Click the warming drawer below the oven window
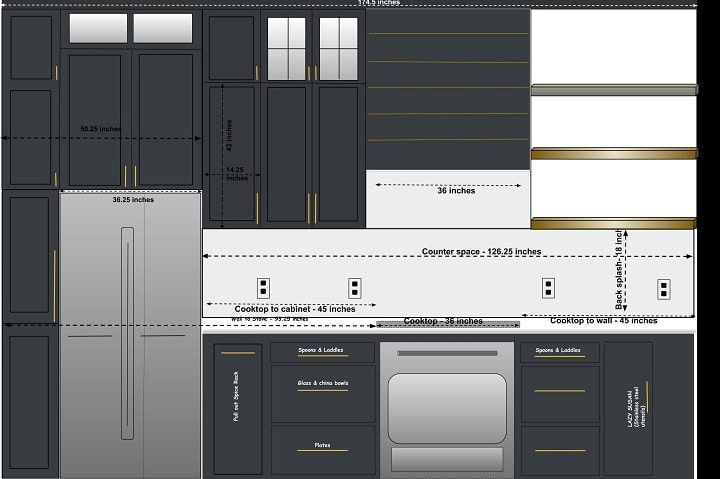Screen dimensions: 720x479 pyautogui.click(x=447, y=459)
